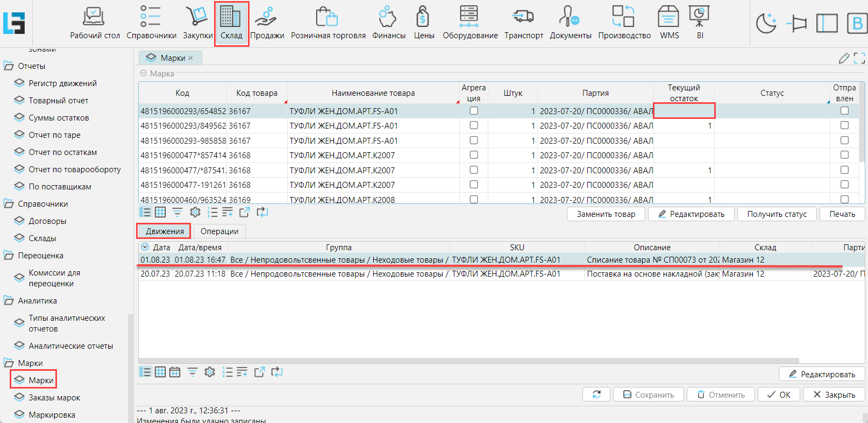The width and height of the screenshot is (868, 423).
Task: Open the Склад module in top toolbar
Action: coord(231,24)
